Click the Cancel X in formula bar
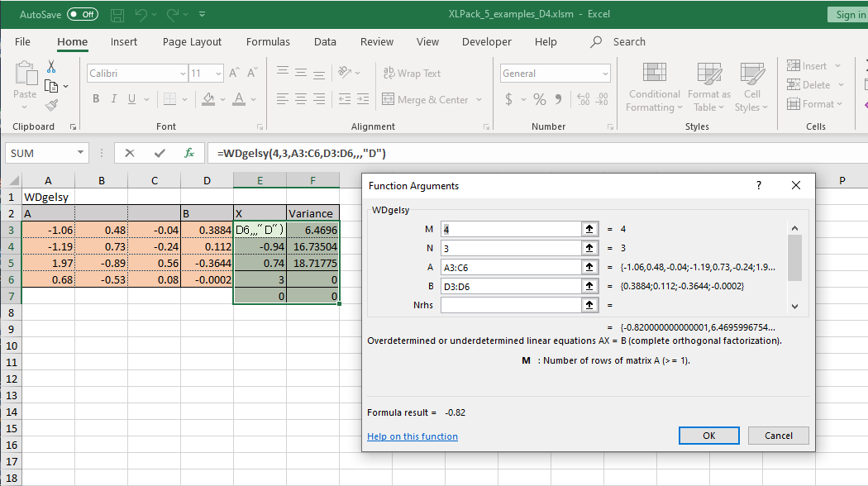The width and height of the screenshot is (868, 486). pyautogui.click(x=130, y=154)
